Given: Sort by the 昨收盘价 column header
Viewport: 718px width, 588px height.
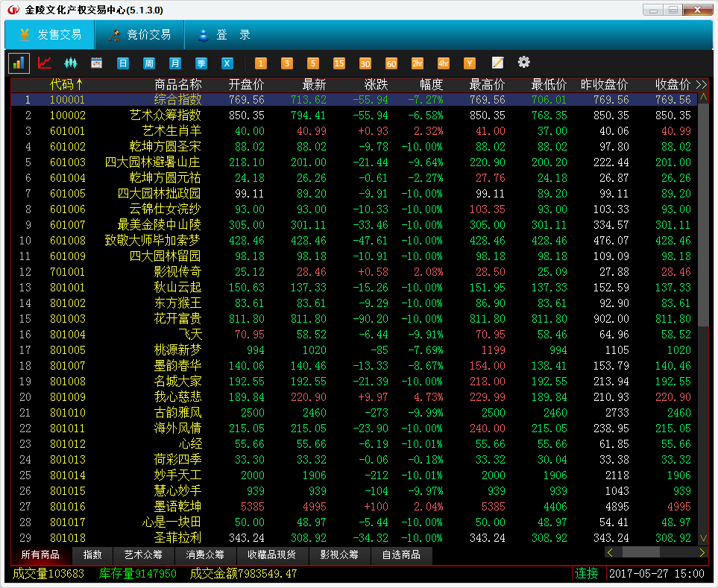Looking at the screenshot, I should (605, 85).
